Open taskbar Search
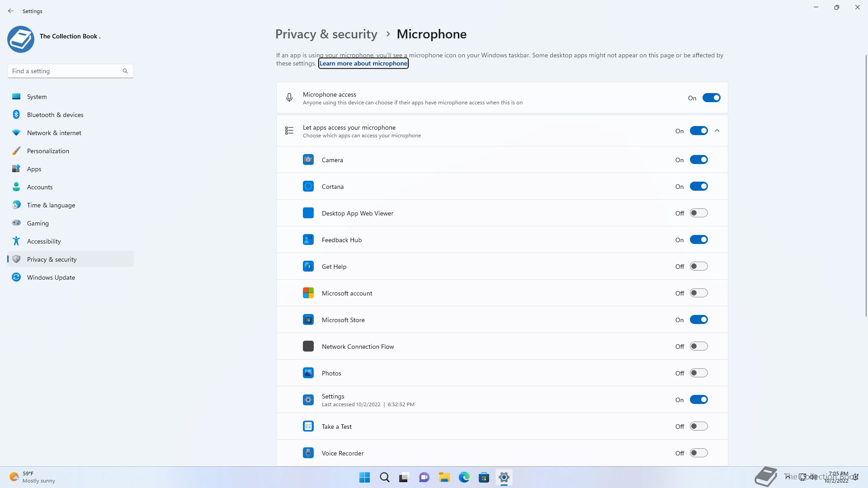The height and width of the screenshot is (488, 868). click(x=385, y=477)
